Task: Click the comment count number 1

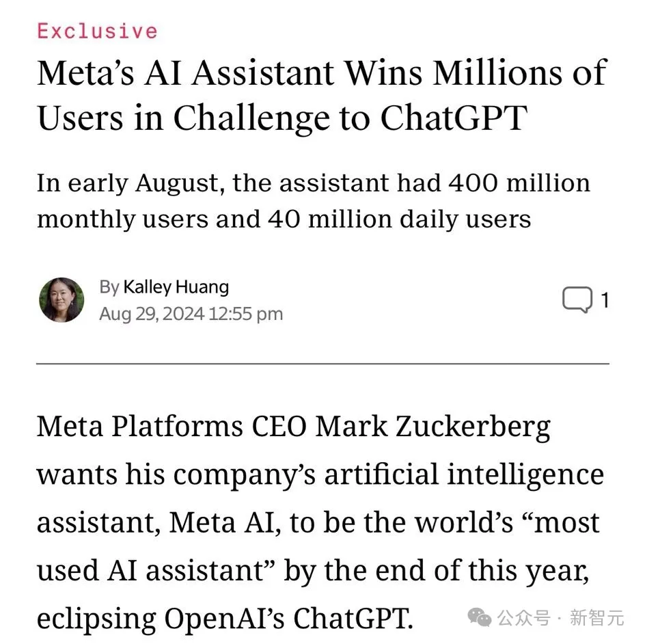Action: click(x=604, y=300)
